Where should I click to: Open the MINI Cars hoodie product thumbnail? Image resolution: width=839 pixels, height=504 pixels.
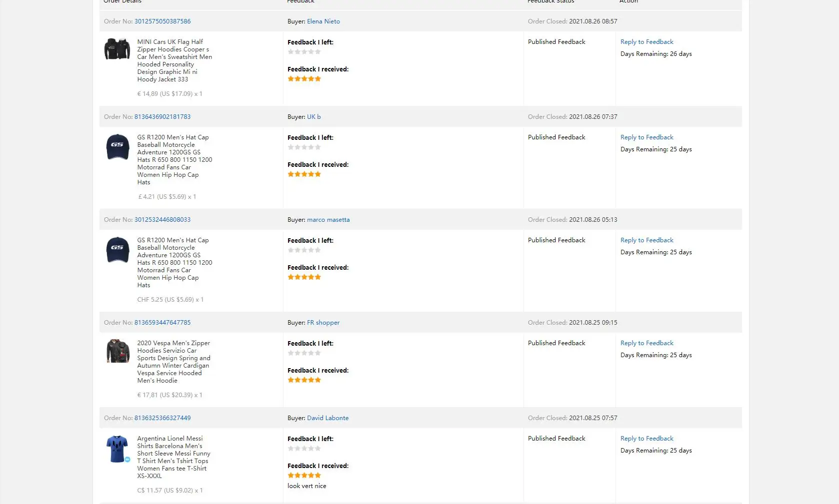[117, 49]
